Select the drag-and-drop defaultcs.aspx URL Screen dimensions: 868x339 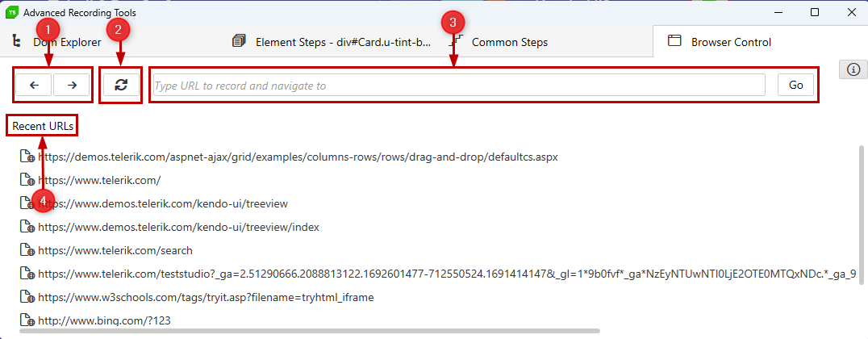(x=298, y=157)
